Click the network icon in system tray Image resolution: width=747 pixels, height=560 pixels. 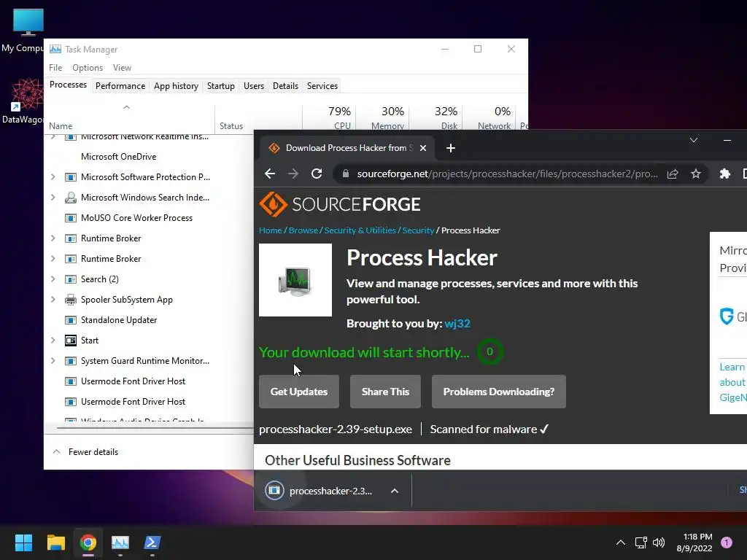(640, 542)
